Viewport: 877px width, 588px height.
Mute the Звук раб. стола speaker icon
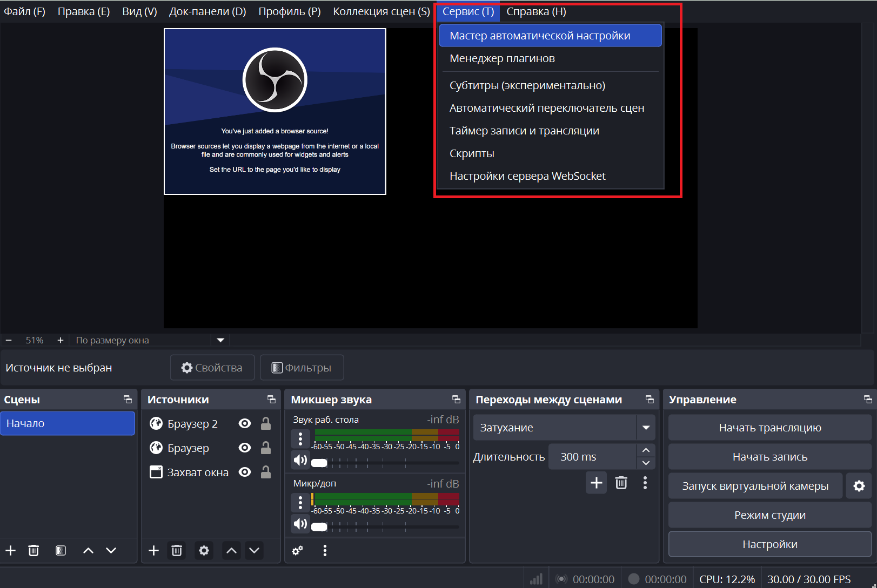coord(300,460)
